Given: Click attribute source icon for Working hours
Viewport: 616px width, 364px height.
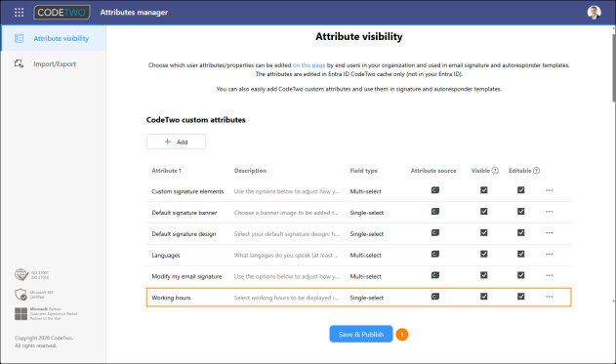Looking at the screenshot, I should (434, 297).
